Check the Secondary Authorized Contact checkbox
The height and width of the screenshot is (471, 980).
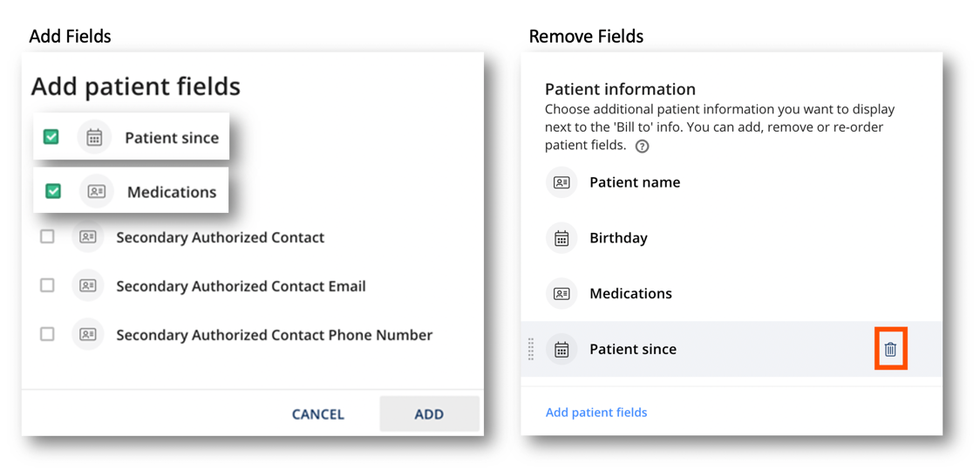click(x=47, y=237)
